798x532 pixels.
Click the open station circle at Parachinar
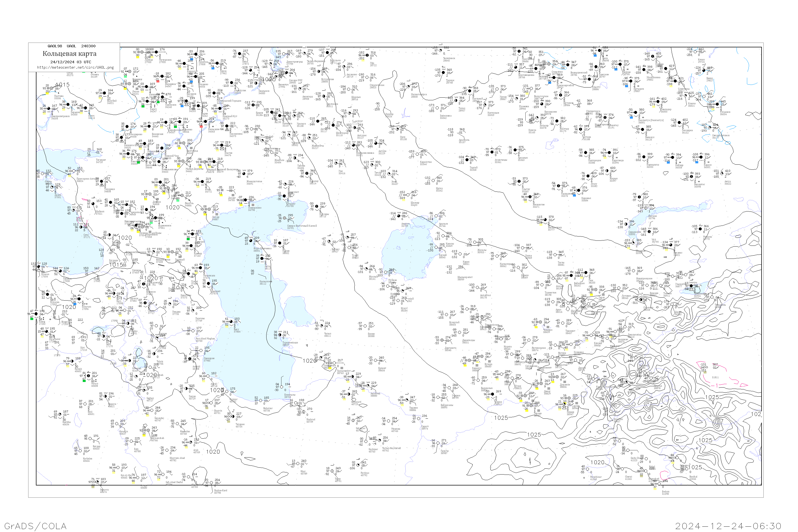coord(588,469)
